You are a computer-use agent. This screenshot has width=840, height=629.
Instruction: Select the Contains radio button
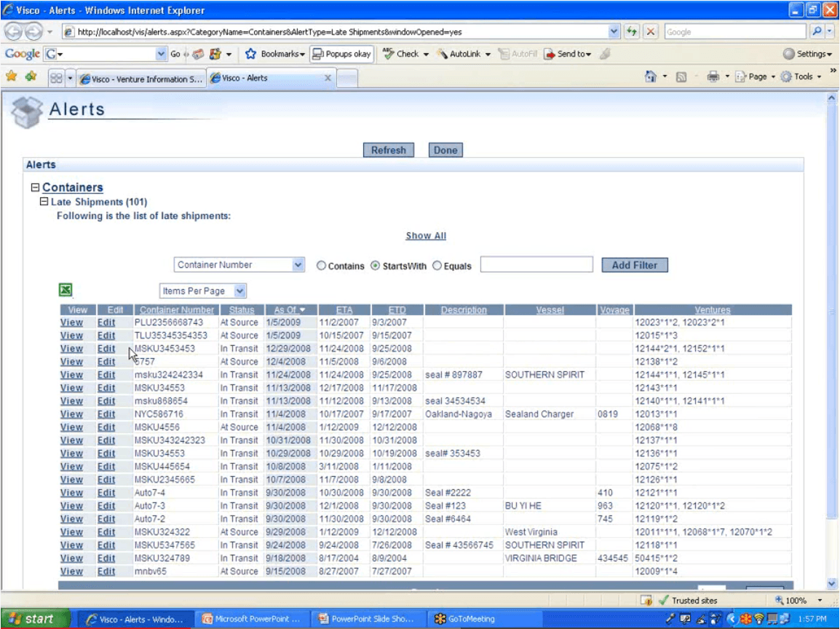[321, 266]
